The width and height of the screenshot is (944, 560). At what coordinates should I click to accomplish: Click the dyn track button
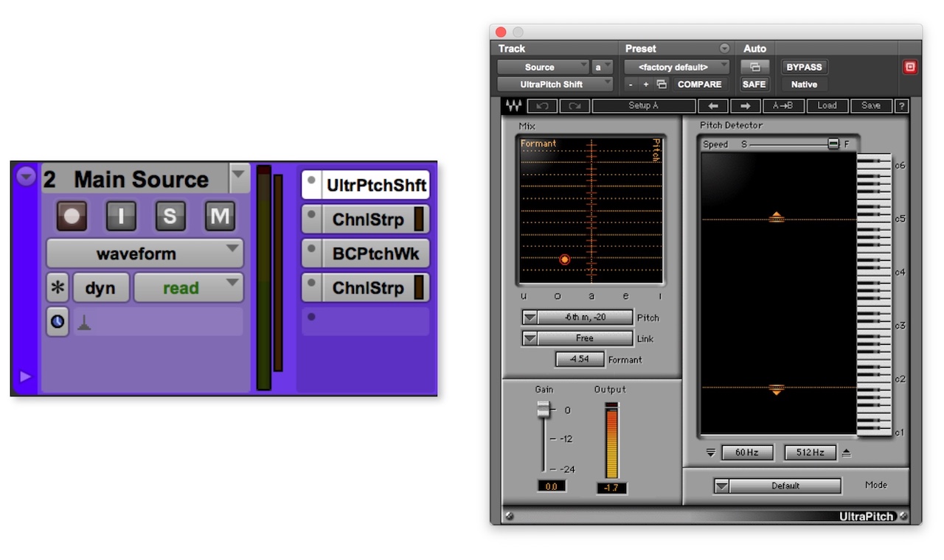100,288
